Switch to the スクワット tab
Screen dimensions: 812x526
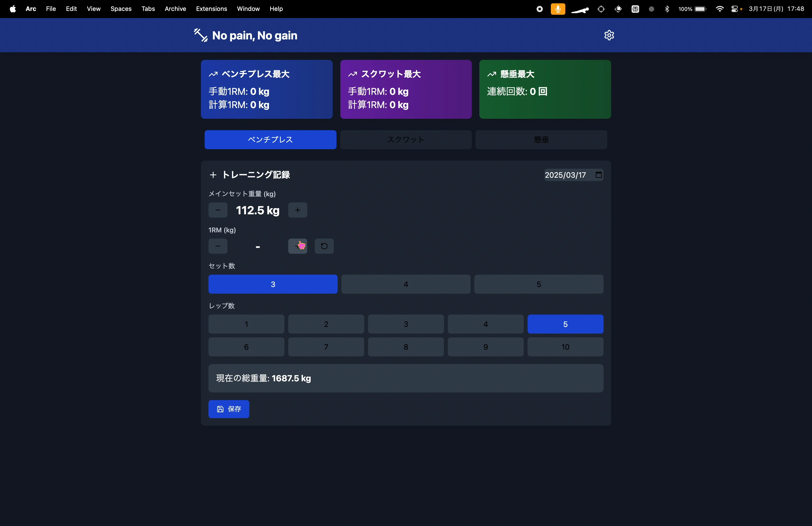(406, 140)
